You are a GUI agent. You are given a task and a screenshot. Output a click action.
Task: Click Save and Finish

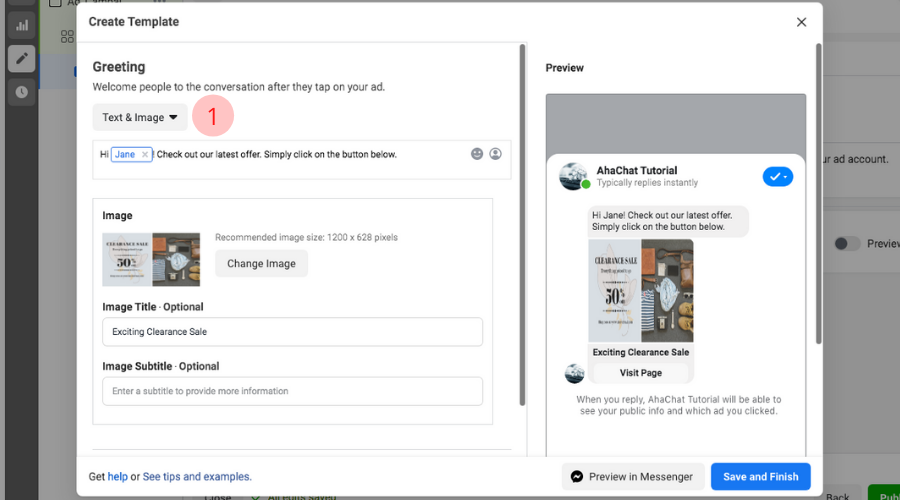coord(761,476)
